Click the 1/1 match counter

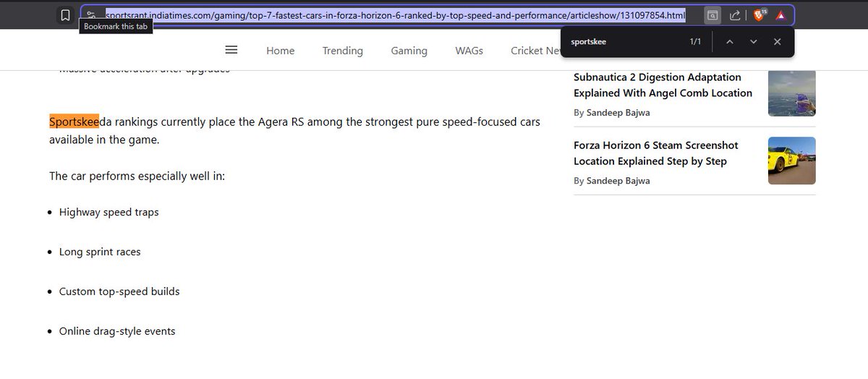point(695,42)
